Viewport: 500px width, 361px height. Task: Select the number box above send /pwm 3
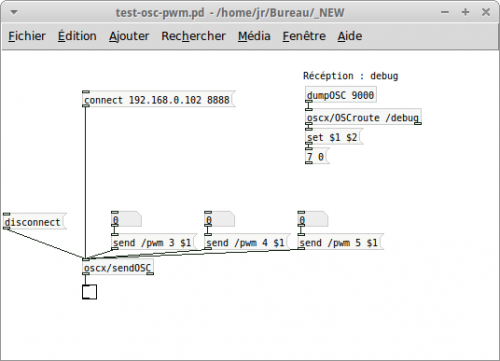click(x=126, y=220)
